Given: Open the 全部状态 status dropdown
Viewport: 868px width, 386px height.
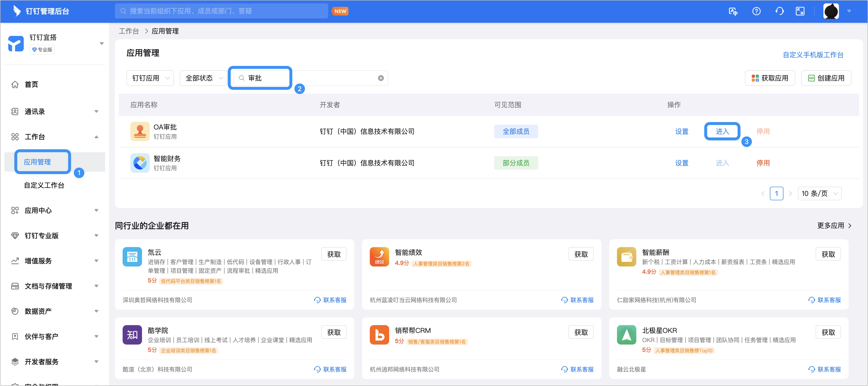Looking at the screenshot, I should coord(204,78).
